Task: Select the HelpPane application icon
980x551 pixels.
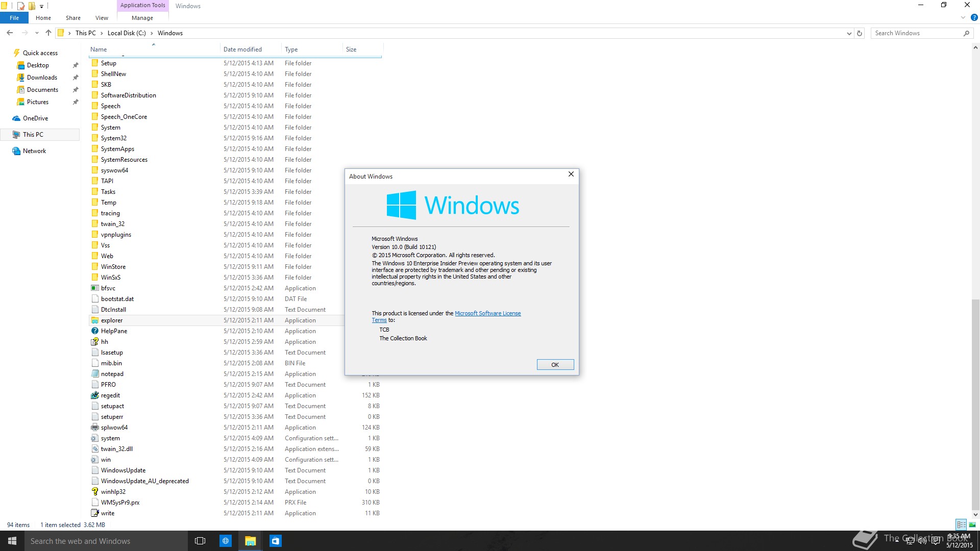Action: tap(95, 331)
